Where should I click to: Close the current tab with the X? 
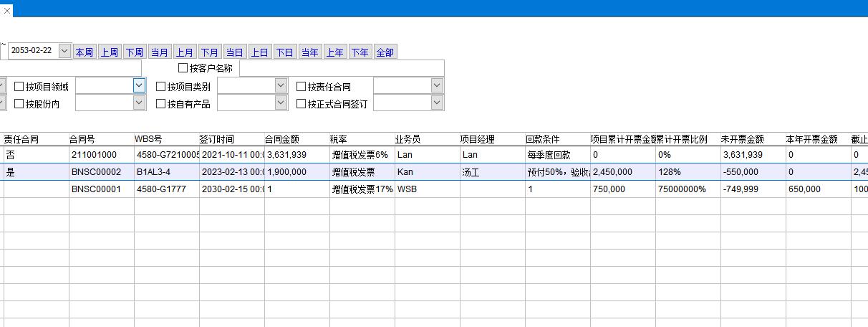7,10
